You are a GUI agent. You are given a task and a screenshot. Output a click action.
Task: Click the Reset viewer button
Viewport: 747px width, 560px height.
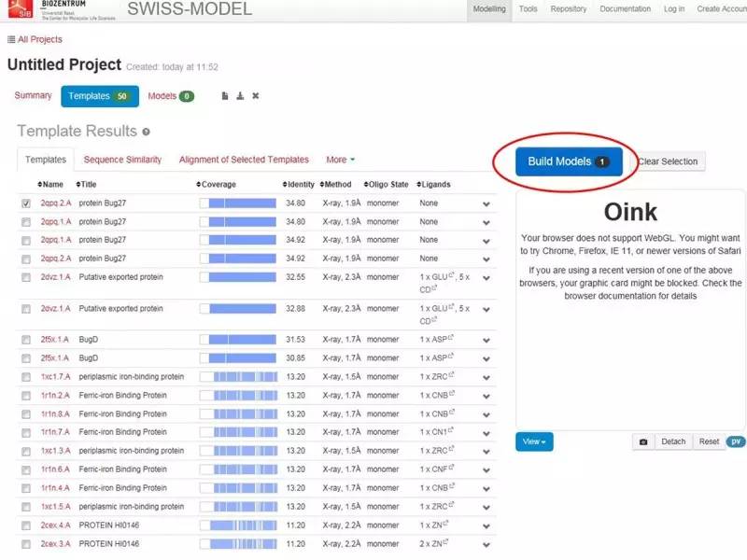tap(709, 441)
